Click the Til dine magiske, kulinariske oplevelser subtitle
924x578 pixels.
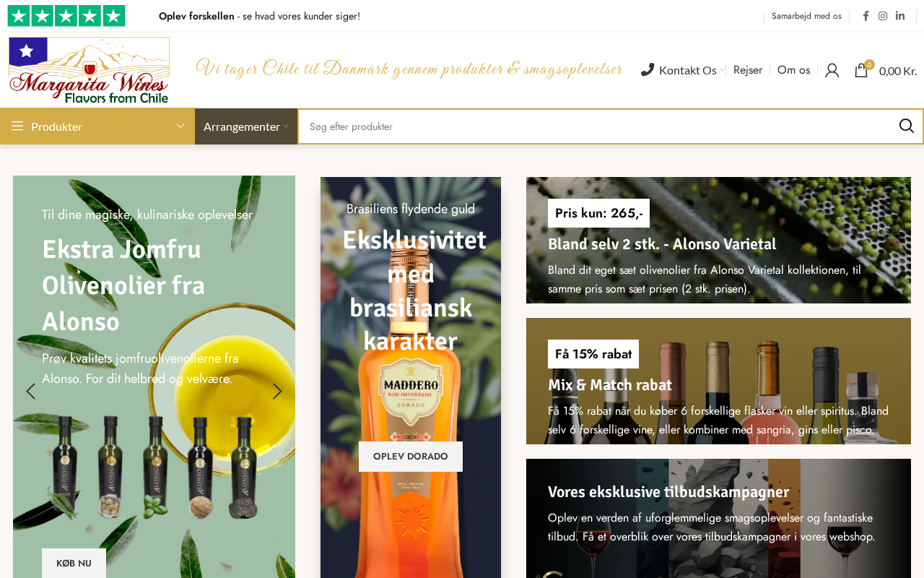pos(147,215)
